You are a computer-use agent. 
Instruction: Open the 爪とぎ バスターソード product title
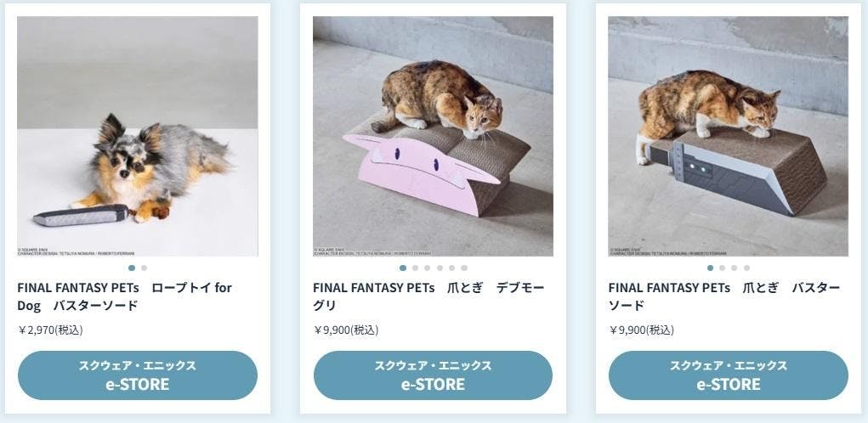[x=724, y=296]
